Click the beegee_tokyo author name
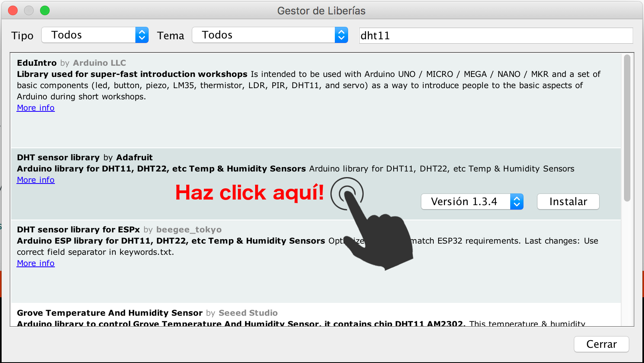Viewport: 644px width, 363px height. [189, 230]
